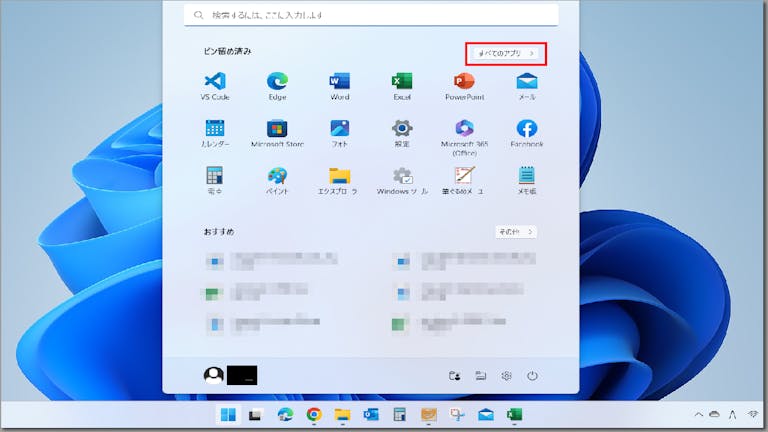
Task: Click the OneDrive cloud tray icon
Action: 715,414
